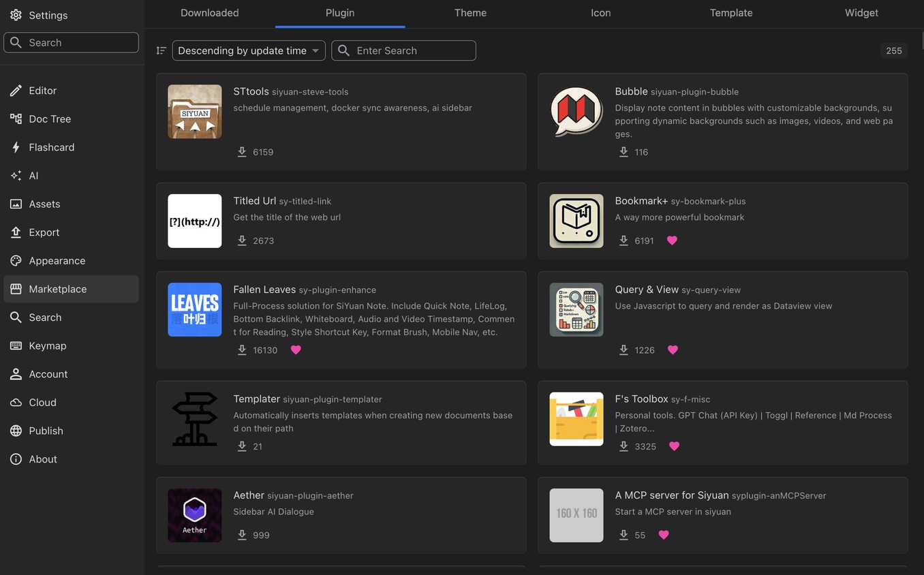Click the Enter Search plugin field

[x=403, y=50]
